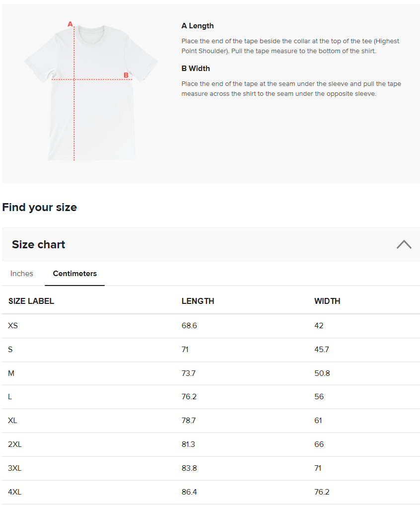Click the SIZE LABEL column header

coord(31,301)
